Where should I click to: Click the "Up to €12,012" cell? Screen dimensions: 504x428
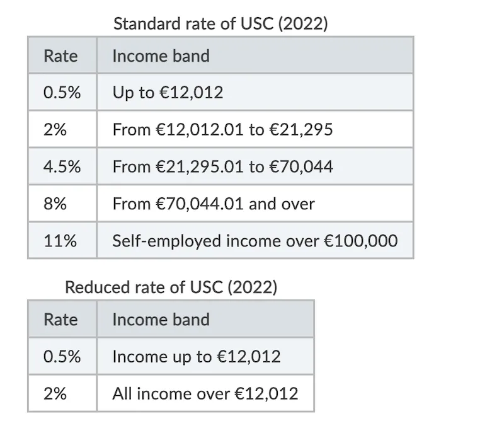(168, 93)
